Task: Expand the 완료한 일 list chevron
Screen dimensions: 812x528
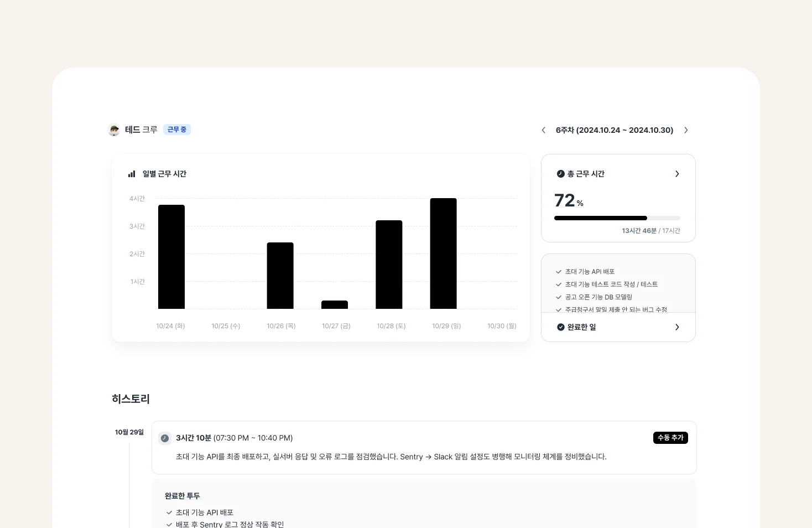Action: point(677,327)
